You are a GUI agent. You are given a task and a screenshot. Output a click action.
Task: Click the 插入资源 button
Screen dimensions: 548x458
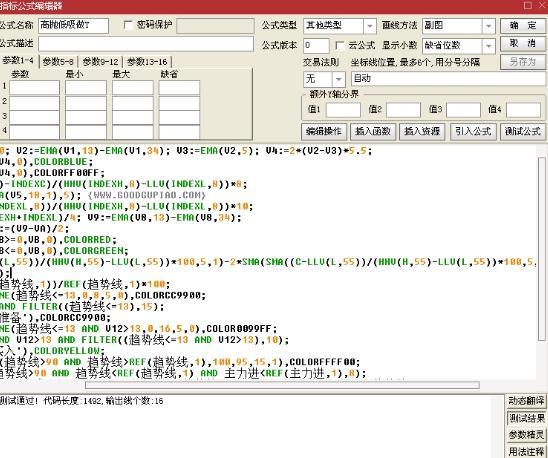coord(422,131)
